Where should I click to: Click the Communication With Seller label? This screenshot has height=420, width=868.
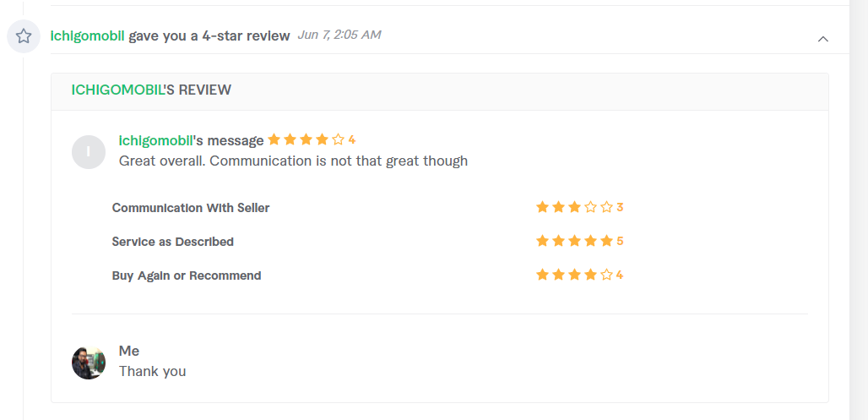(x=191, y=208)
